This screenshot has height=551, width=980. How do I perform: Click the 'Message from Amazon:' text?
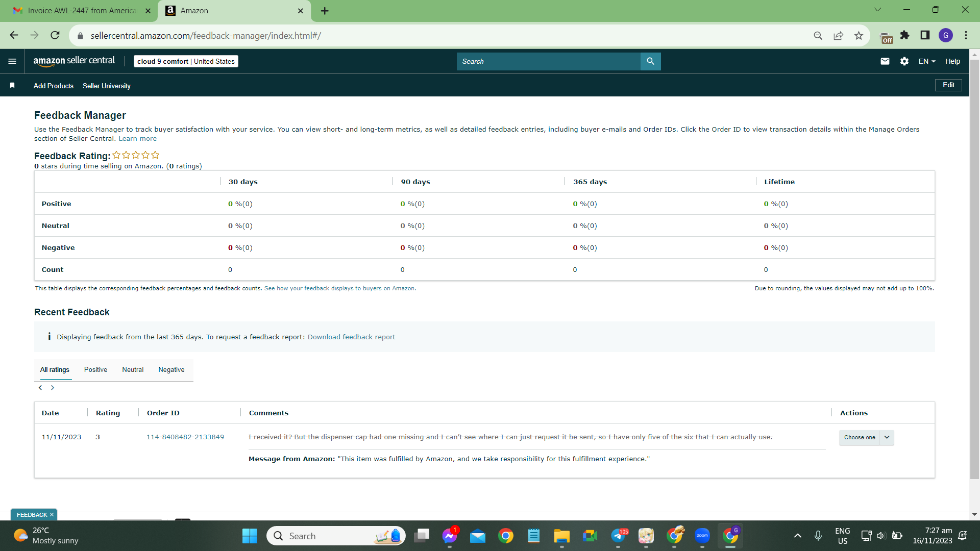pyautogui.click(x=292, y=459)
